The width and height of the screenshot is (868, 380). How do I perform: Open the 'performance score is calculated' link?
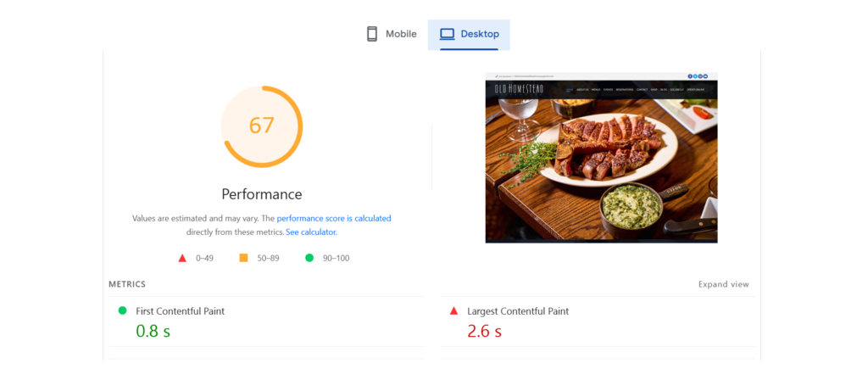point(333,218)
